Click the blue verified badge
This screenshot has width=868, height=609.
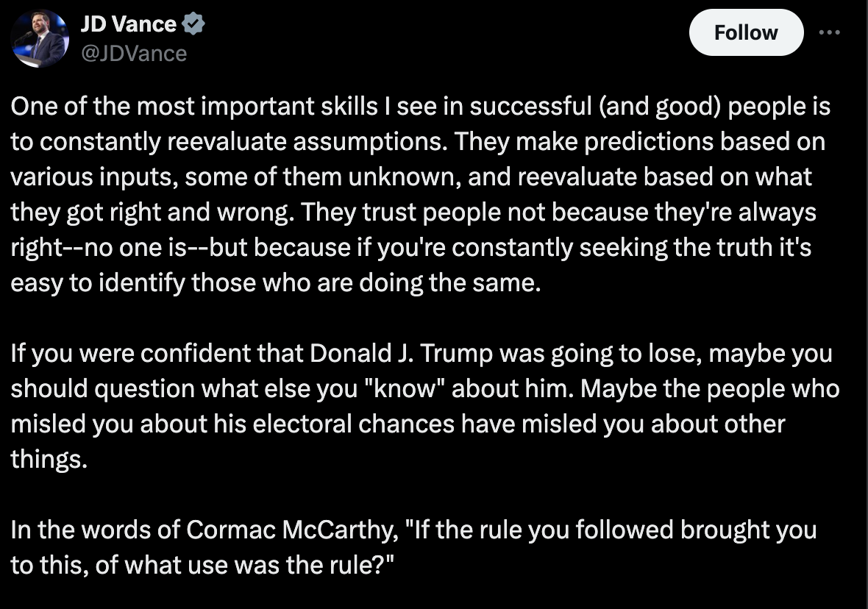point(193,24)
